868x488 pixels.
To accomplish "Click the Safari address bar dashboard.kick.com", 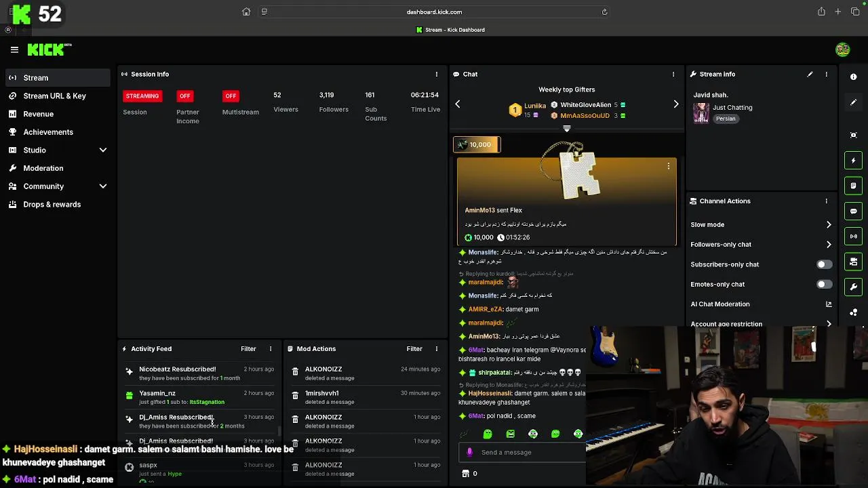I will coord(434,12).
